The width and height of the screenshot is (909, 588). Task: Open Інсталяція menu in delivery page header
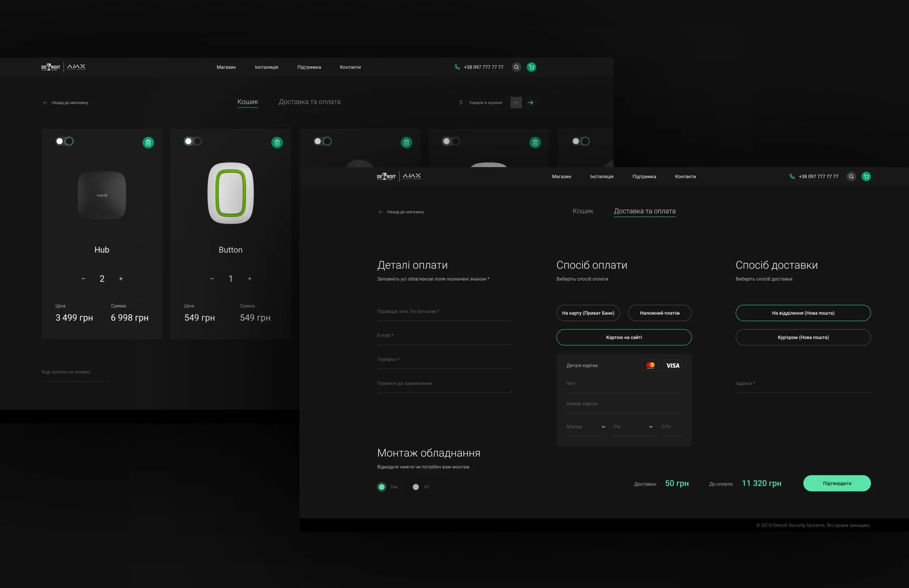tap(602, 177)
